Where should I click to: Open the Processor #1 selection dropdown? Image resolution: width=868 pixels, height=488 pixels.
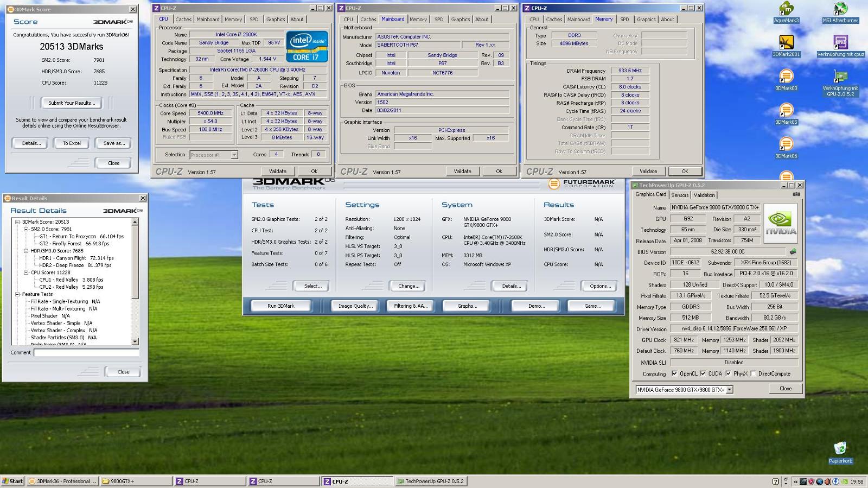(x=234, y=155)
